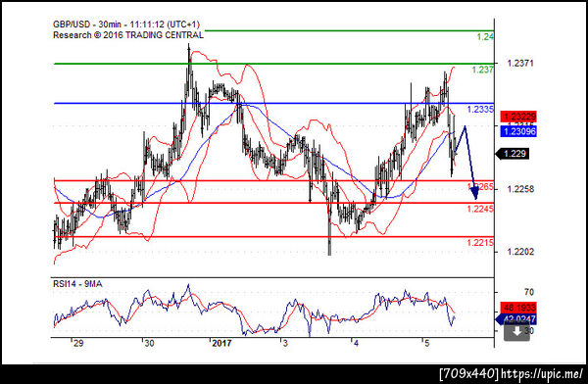Select the GBP/USD 30min chart title

[126, 24]
